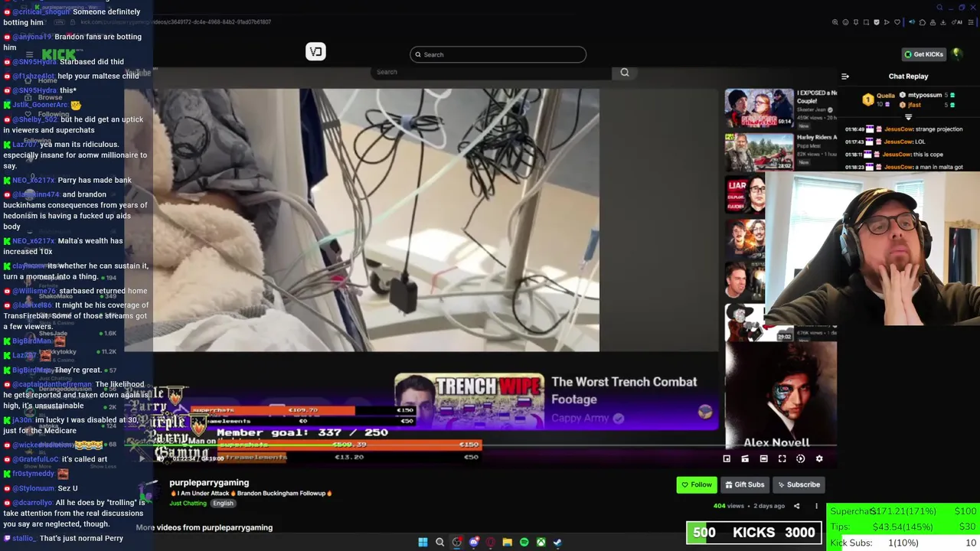Image resolution: width=980 pixels, height=551 pixels.
Task: Click the KICKS goal progress bar
Action: coord(755,533)
